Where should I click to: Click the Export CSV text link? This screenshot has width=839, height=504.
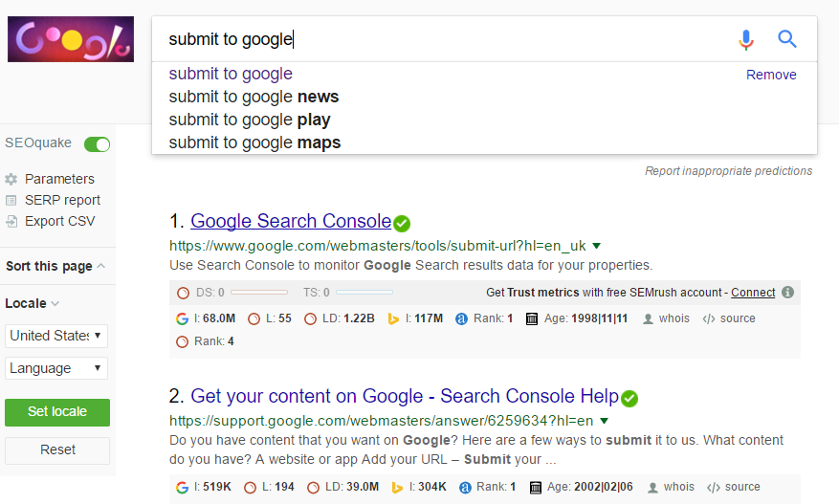click(x=60, y=221)
